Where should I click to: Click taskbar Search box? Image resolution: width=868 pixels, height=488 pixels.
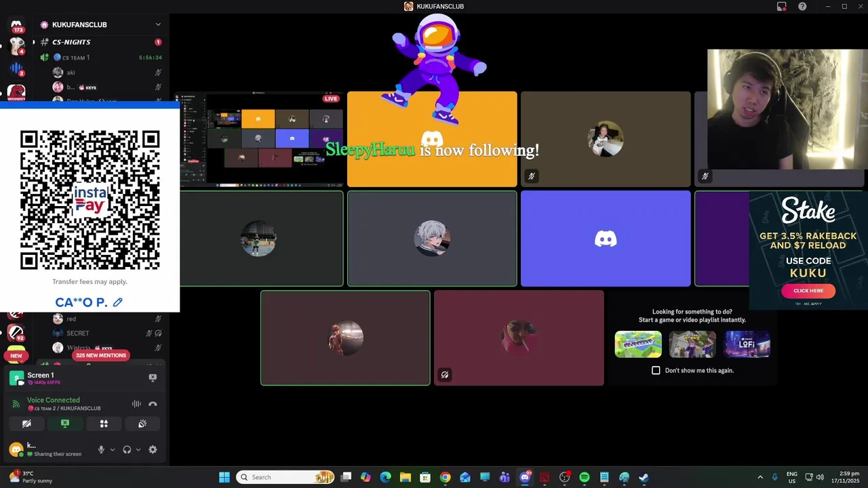pyautogui.click(x=286, y=477)
